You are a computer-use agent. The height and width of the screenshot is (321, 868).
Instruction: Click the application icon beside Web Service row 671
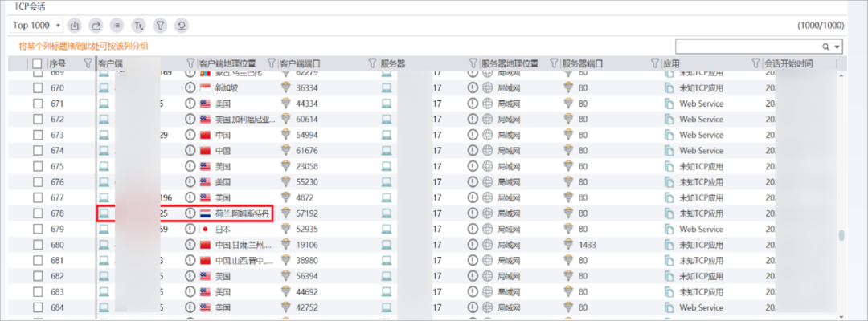[669, 104]
